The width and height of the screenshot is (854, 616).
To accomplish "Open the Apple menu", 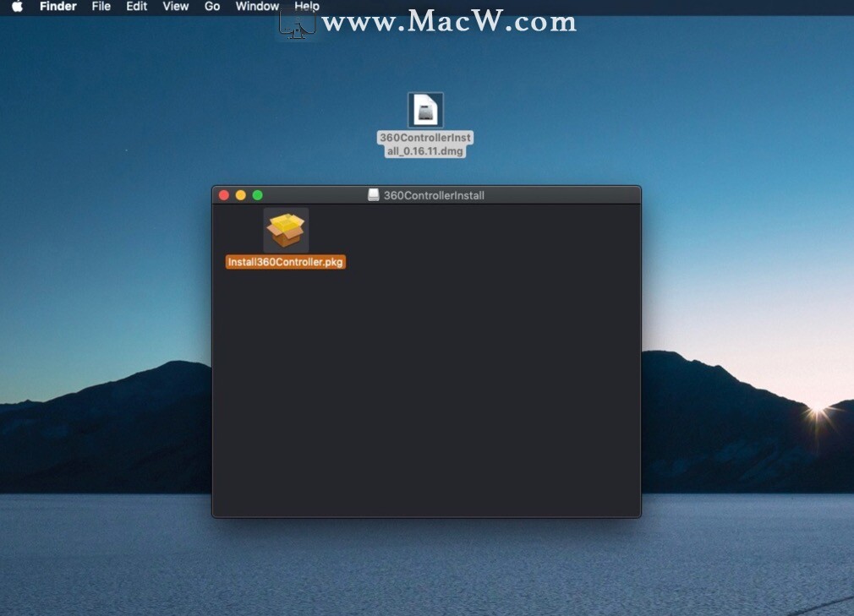I will point(18,7).
